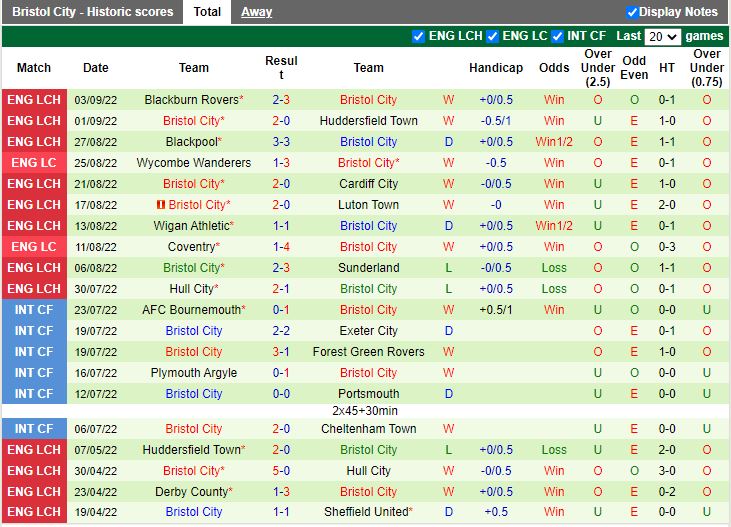Toggle the Display Notes checkbox
This screenshot has width=731, height=527.
[632, 12]
